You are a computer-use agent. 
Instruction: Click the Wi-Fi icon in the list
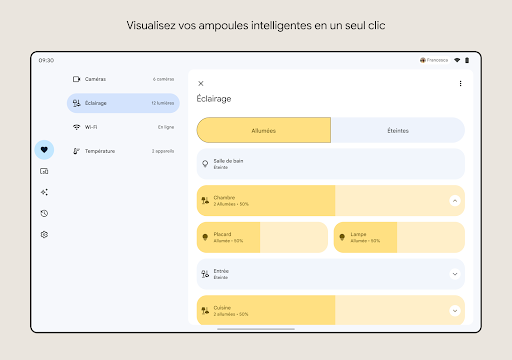(x=76, y=127)
